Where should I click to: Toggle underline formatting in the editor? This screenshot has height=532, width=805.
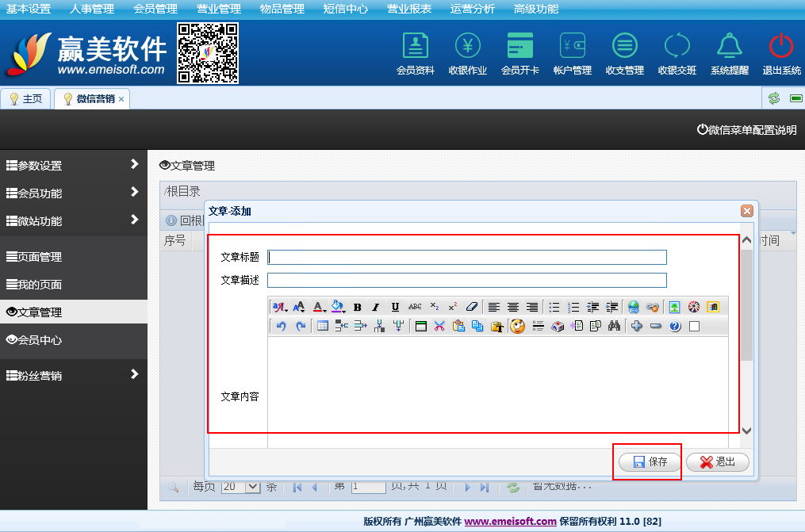[395, 307]
